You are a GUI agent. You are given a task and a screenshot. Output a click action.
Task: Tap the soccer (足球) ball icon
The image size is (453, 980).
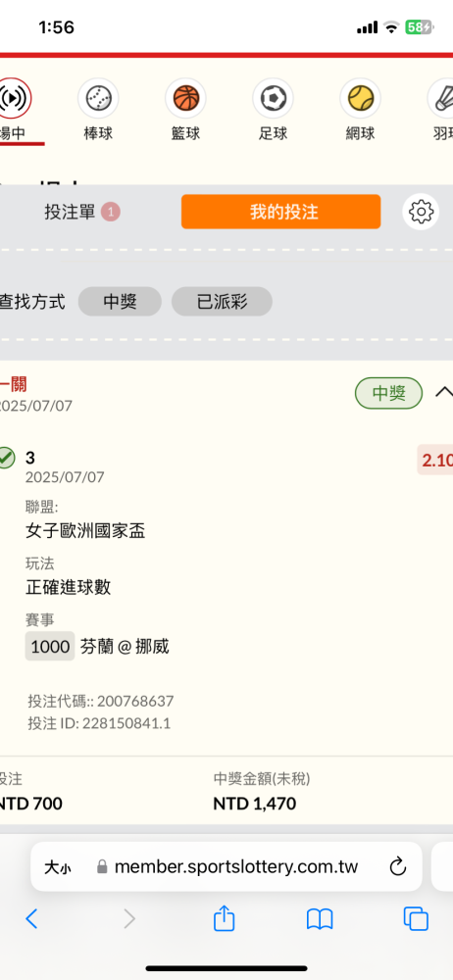point(273,98)
